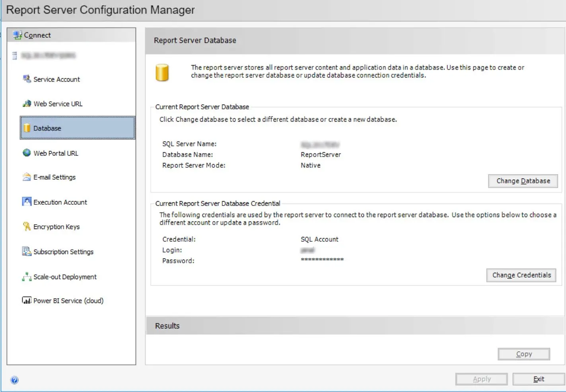This screenshot has width=566, height=392.
Task: Click the Change Database button
Action: click(523, 181)
